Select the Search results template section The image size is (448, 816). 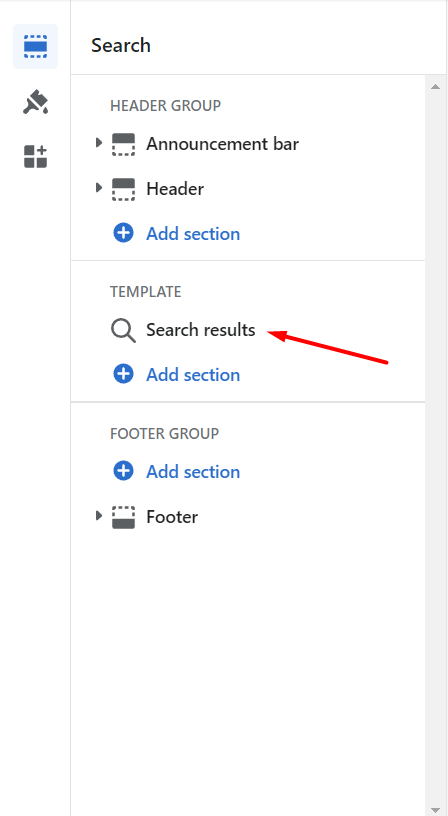pos(201,330)
